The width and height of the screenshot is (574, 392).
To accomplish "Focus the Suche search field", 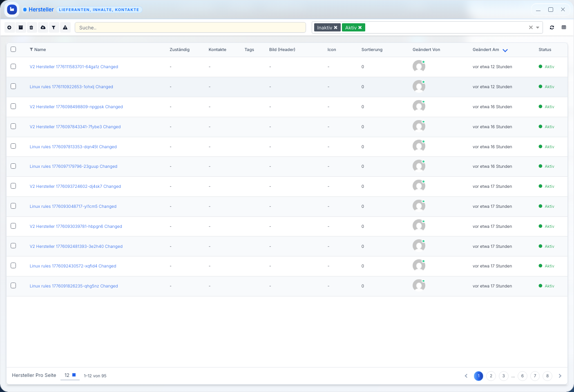I will 190,27.
